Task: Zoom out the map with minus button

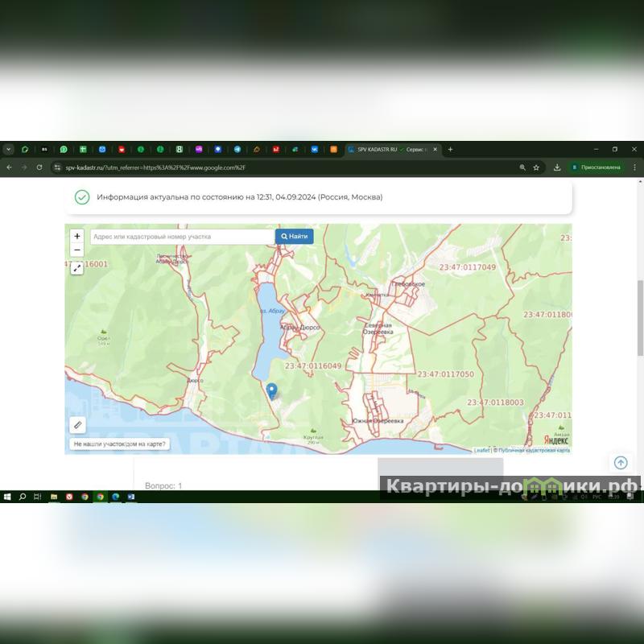Action: pyautogui.click(x=77, y=250)
